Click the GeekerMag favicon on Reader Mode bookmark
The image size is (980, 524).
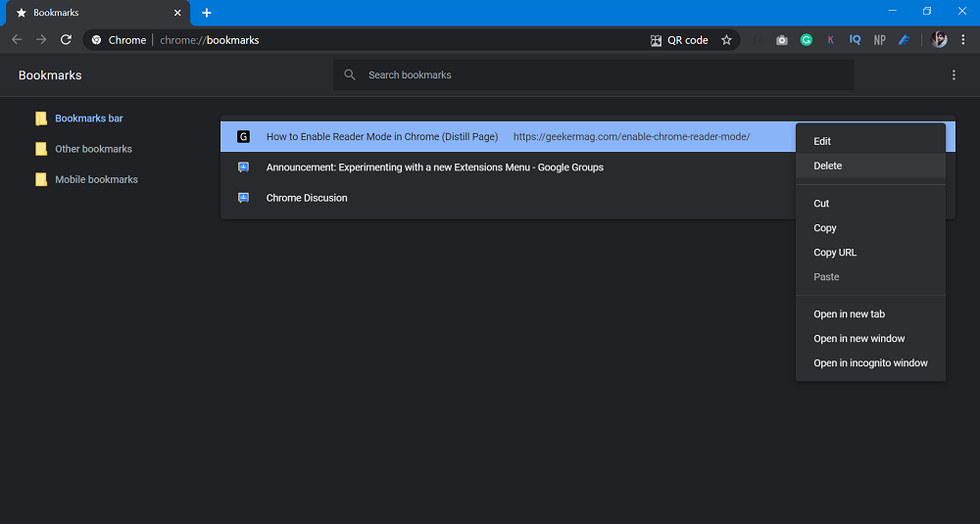244,136
